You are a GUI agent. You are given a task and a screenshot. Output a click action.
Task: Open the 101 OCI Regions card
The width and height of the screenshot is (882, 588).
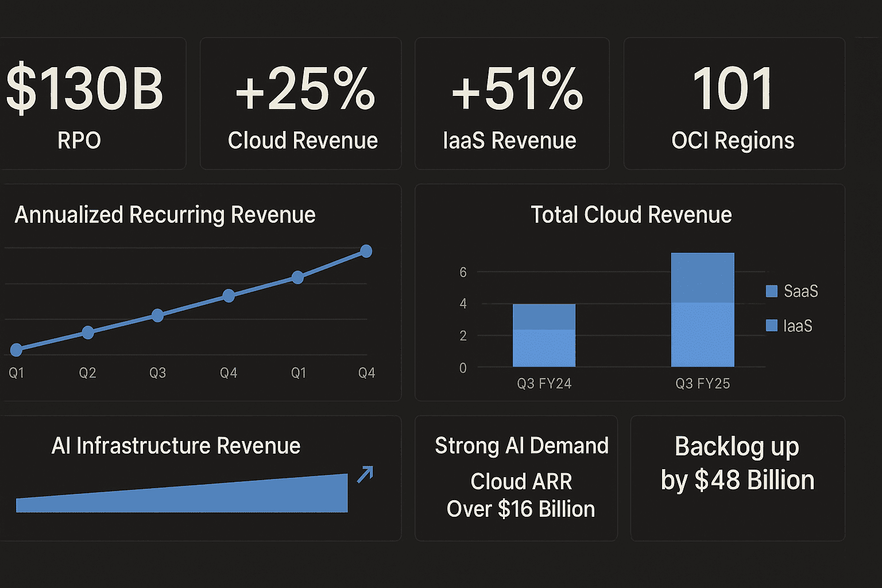(x=734, y=104)
